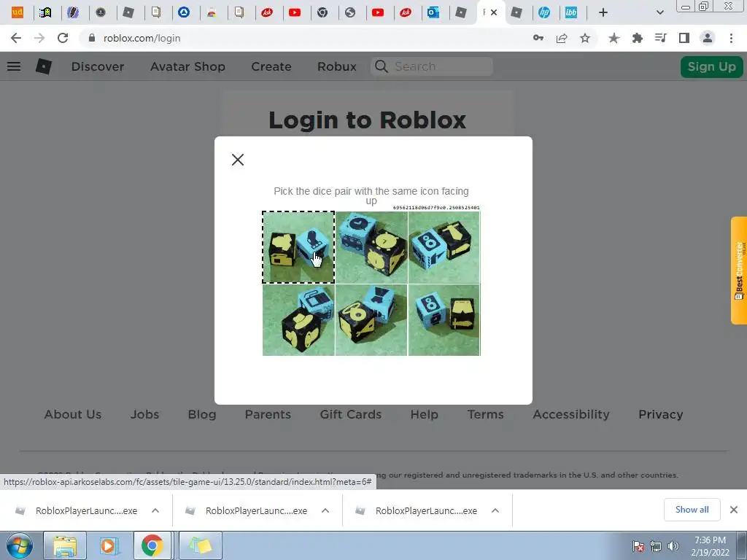Open the Accessibility footer link
The width and height of the screenshot is (747, 560).
pos(571,414)
